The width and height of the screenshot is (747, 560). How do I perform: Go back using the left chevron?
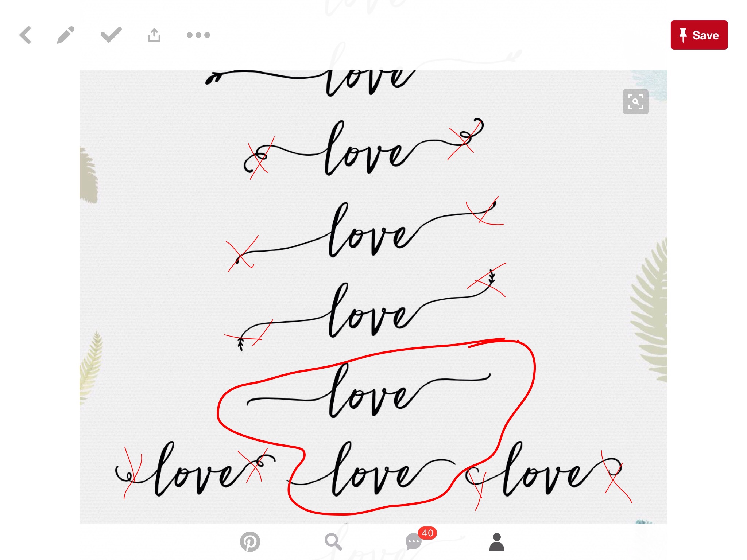click(x=25, y=35)
